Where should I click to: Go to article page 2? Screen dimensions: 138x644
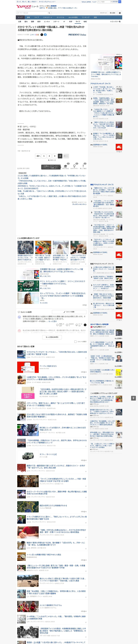[49, 156]
